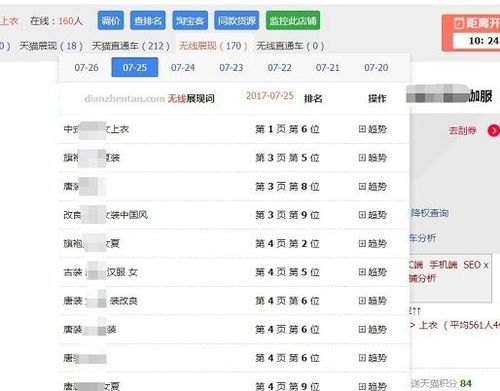Click the 排名 column header
This screenshot has width=500, height=391.
(313, 98)
